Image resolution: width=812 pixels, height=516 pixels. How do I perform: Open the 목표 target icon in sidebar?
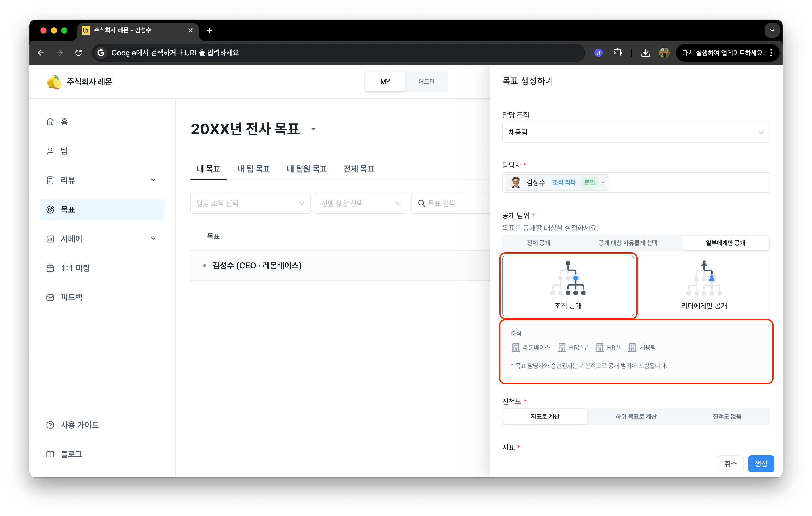click(50, 209)
